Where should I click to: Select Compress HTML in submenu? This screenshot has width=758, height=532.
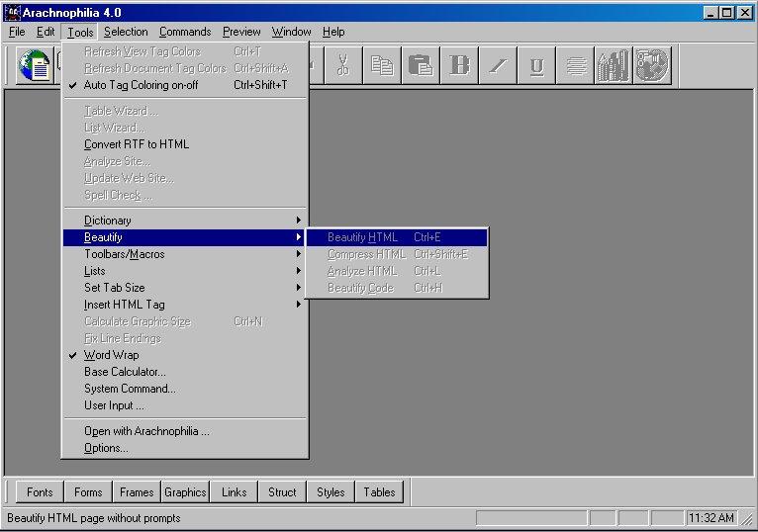pyautogui.click(x=397, y=254)
